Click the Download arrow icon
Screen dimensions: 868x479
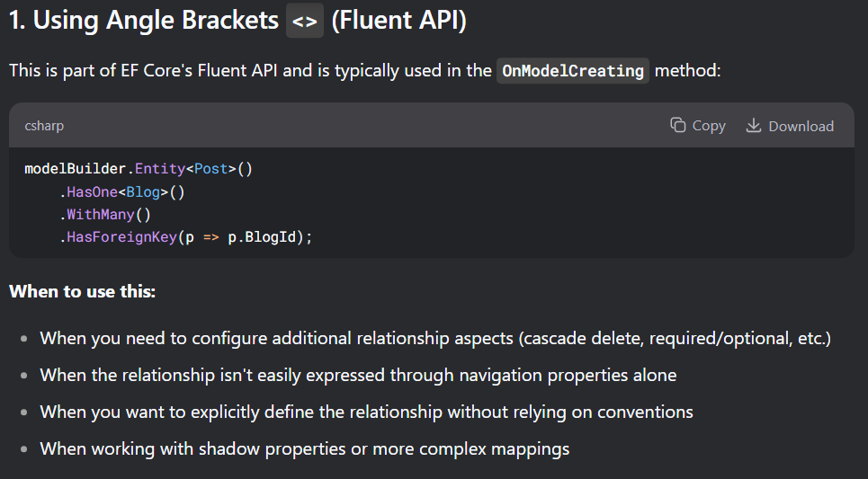pos(754,126)
